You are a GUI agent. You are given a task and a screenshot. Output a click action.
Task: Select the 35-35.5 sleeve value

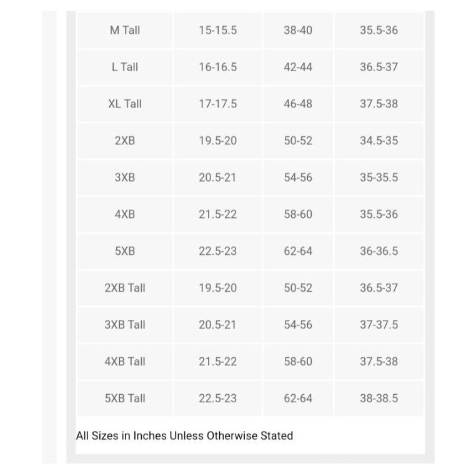point(379,177)
